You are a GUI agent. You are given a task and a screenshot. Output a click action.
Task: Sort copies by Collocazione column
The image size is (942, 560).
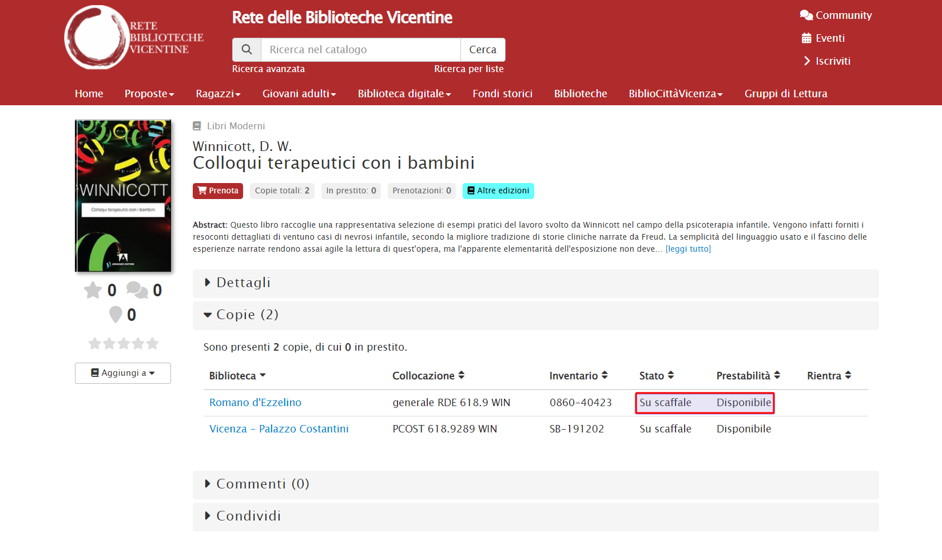coord(428,376)
